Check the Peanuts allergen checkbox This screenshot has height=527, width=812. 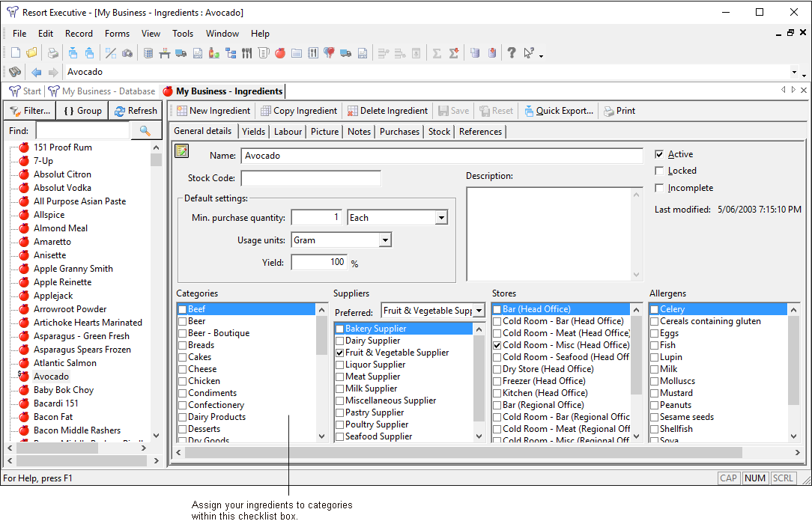655,405
